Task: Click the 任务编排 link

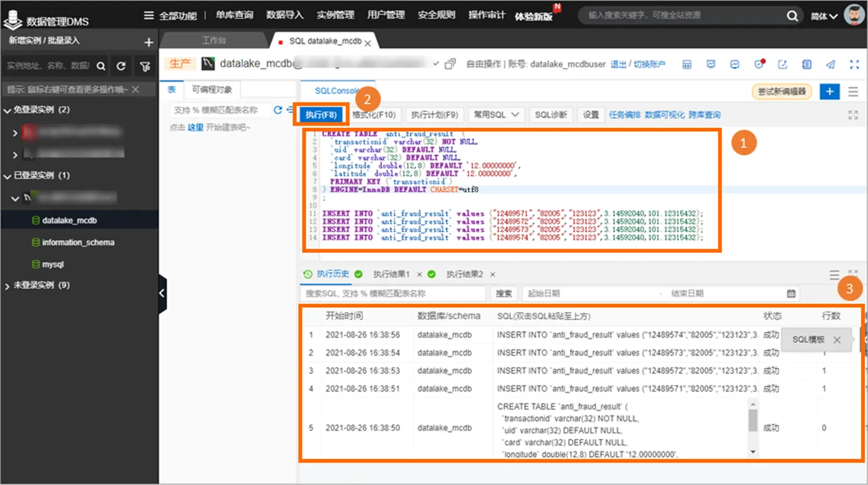Action: pos(624,115)
